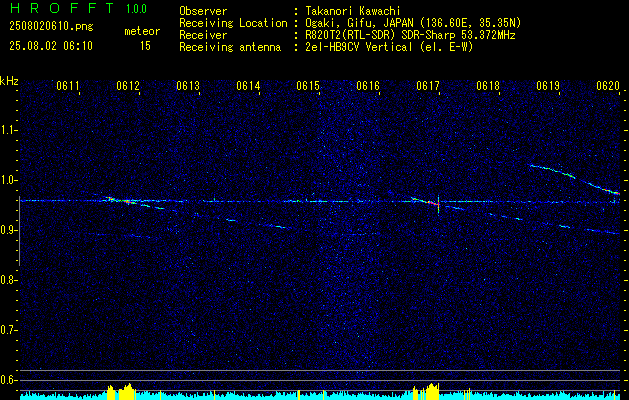This screenshot has width=629, height=400.
Task: Click the timestamp 25.08.02 06:10
Action: [51, 46]
